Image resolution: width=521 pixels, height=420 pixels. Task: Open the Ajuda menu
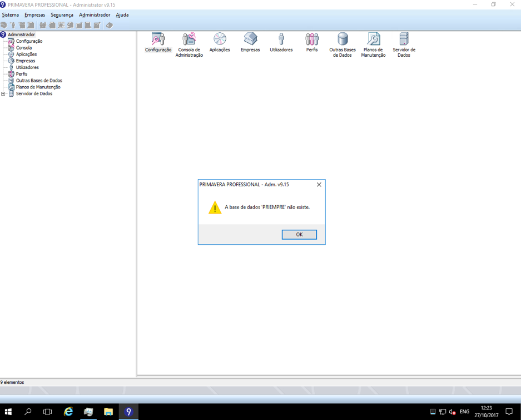(122, 15)
